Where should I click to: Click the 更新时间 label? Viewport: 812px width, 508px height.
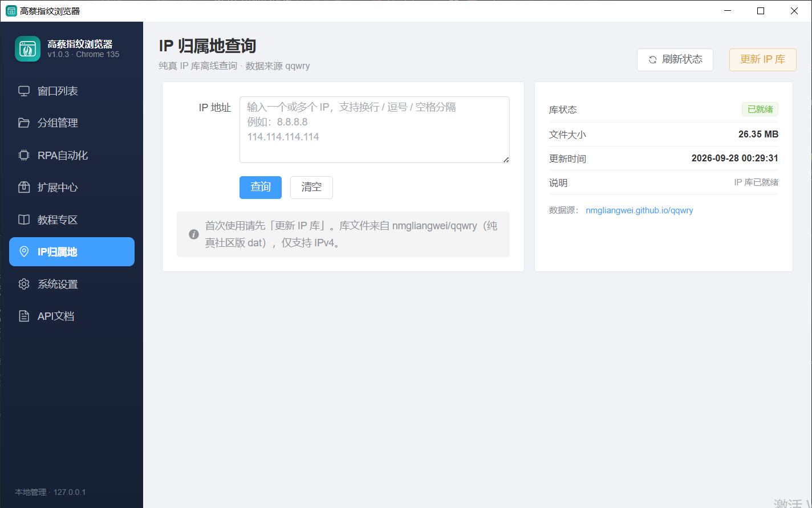pos(567,159)
